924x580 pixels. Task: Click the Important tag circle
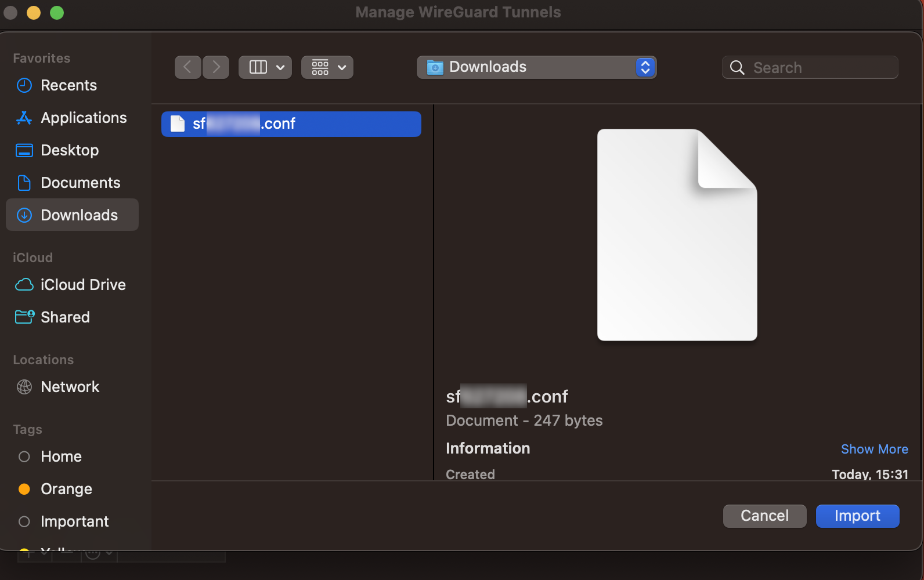tap(24, 521)
